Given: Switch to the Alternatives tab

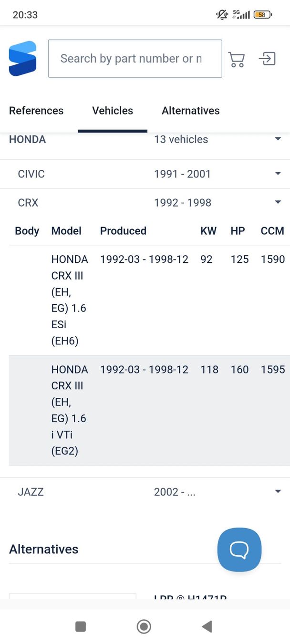Looking at the screenshot, I should click(x=190, y=111).
